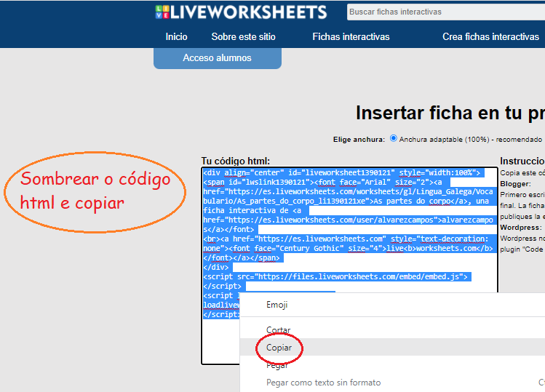Click the Elige anchura label

358,139
